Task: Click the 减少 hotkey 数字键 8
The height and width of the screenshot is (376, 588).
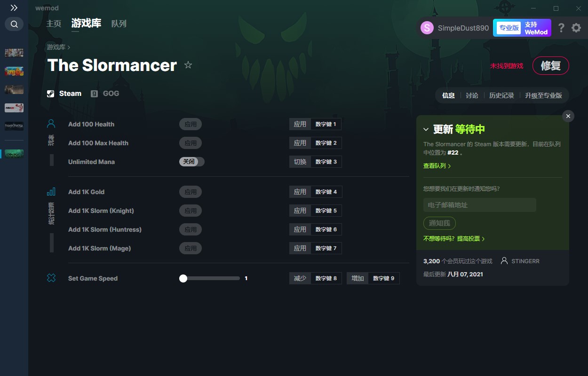Action: click(x=326, y=278)
